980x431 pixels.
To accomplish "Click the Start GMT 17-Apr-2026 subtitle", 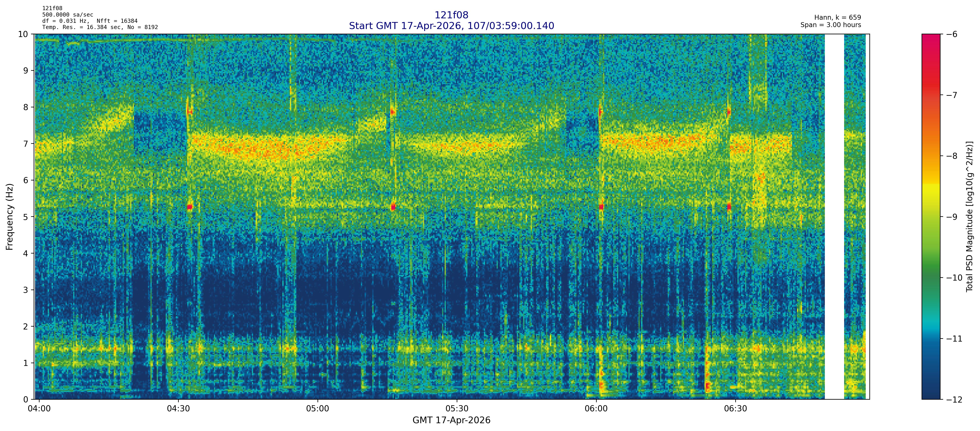I will pos(451,26).
